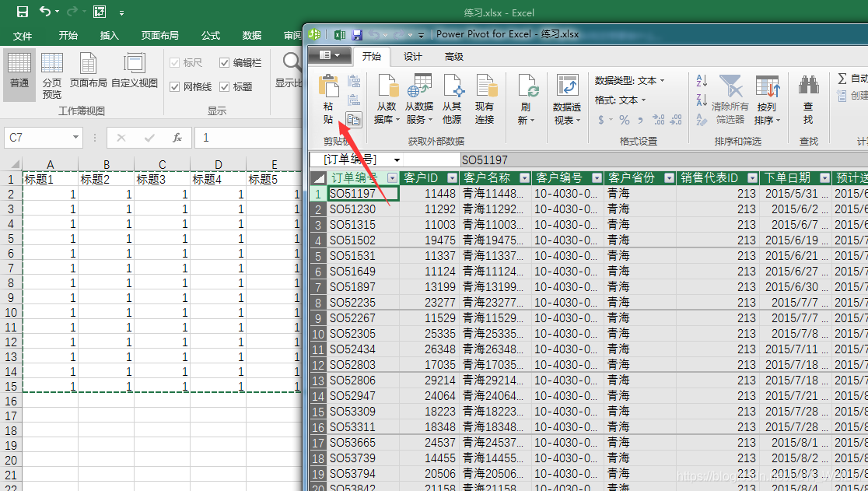
Task: Click the thousands separator comma icon
Action: tap(640, 120)
